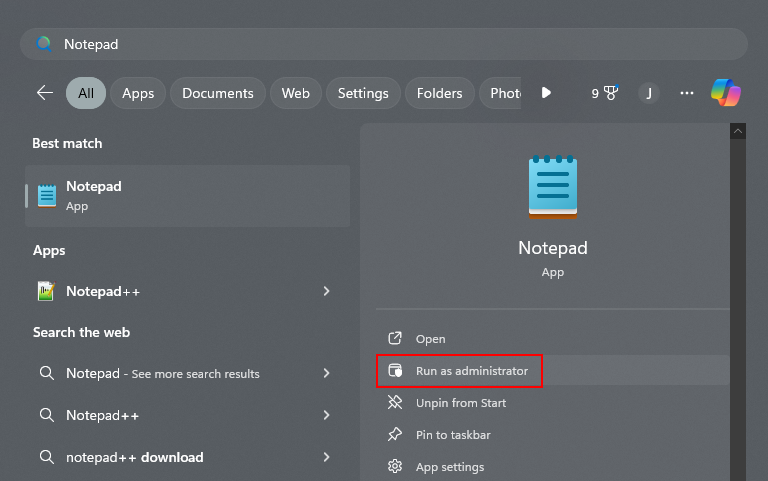768x481 pixels.
Task: Click the Notepad title in preview pane
Action: pos(553,248)
